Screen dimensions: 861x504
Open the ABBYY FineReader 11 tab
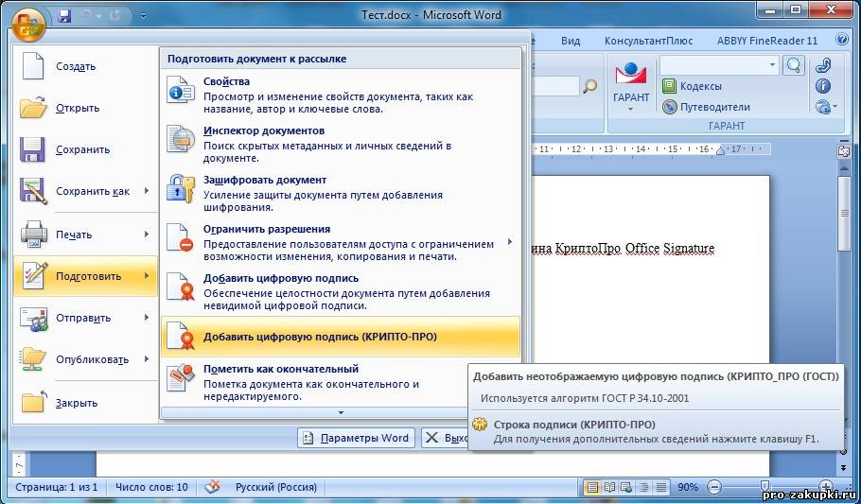point(767,41)
